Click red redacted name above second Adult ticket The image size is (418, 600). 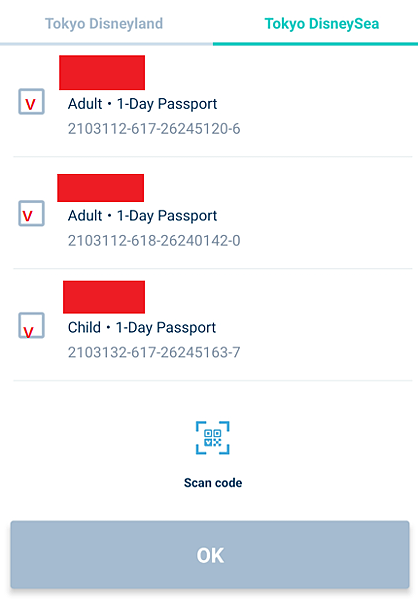click(101, 188)
